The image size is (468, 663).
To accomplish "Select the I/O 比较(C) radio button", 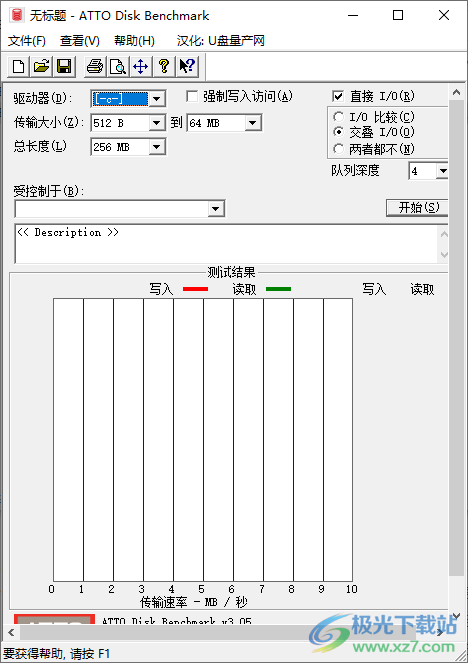I will [338, 116].
